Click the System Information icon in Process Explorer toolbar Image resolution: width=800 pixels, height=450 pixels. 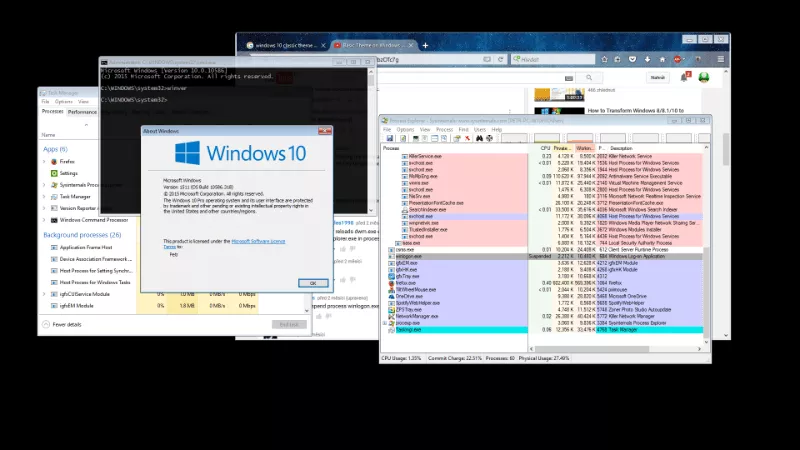416,138
